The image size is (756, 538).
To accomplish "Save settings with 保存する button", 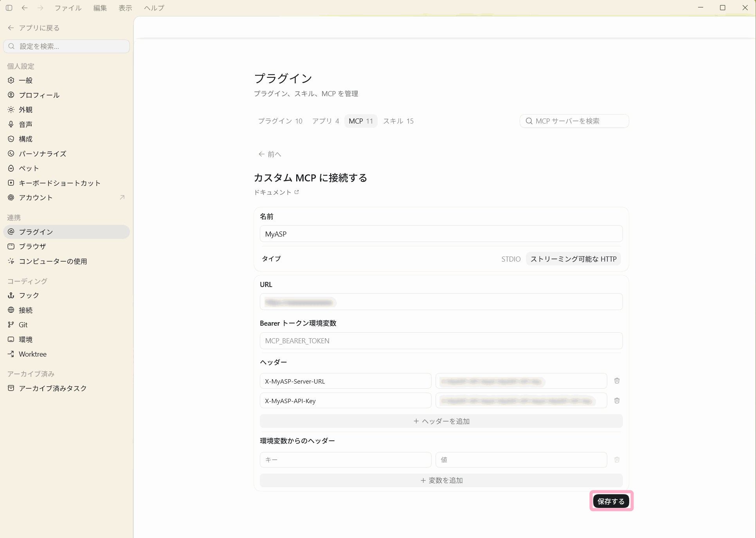I will pyautogui.click(x=611, y=501).
